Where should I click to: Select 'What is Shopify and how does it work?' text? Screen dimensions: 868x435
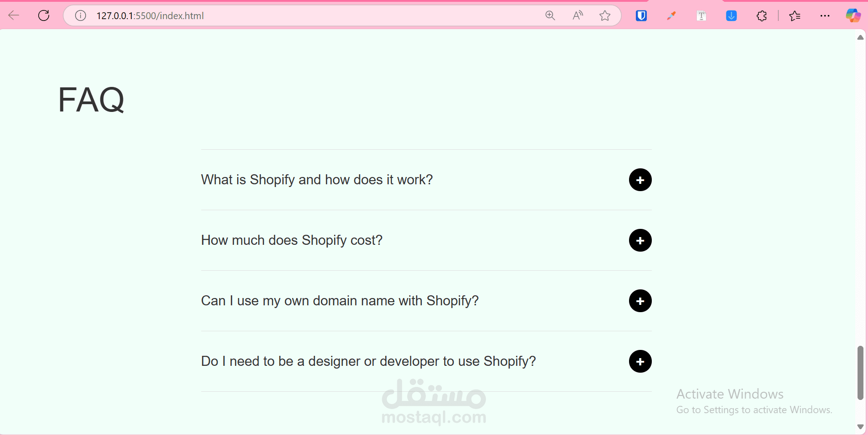click(317, 180)
